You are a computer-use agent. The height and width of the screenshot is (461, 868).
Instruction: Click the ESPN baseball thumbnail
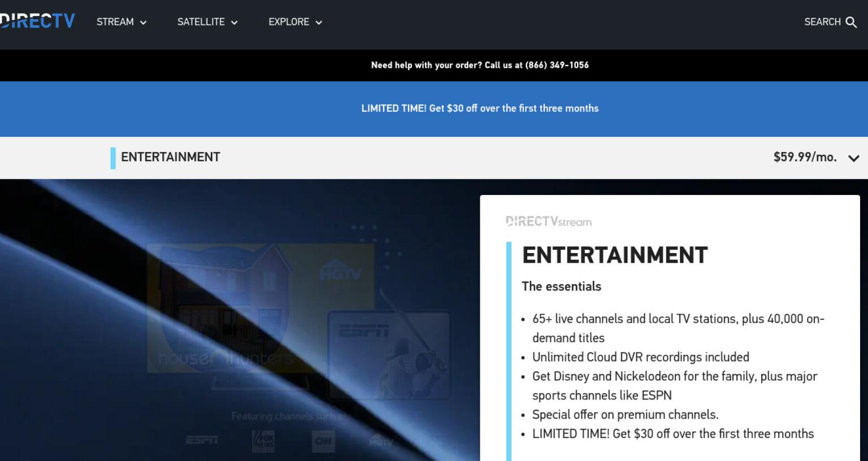389,355
